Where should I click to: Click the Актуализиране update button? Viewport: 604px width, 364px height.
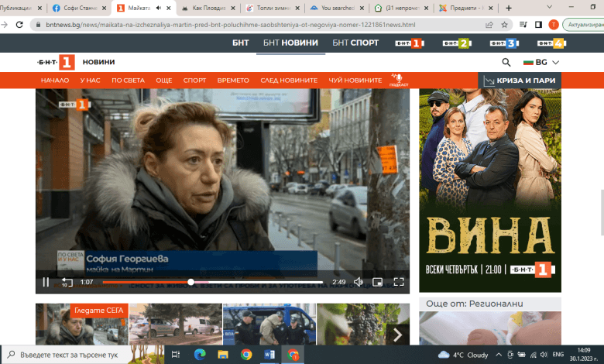coord(584,25)
